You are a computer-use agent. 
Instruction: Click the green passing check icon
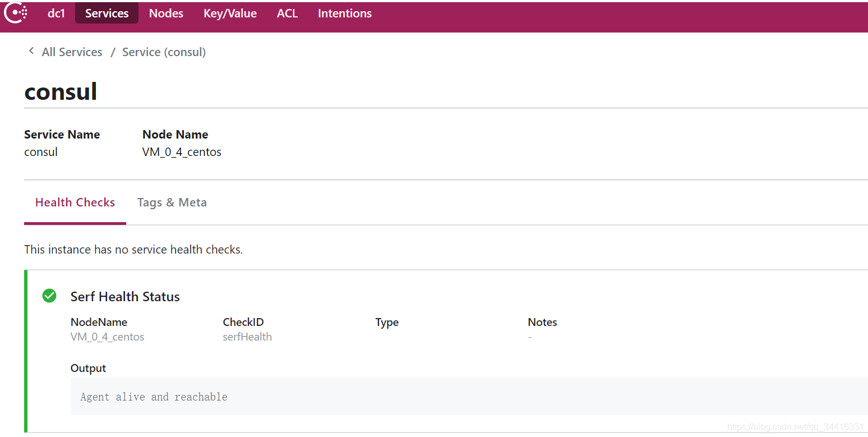click(x=49, y=296)
